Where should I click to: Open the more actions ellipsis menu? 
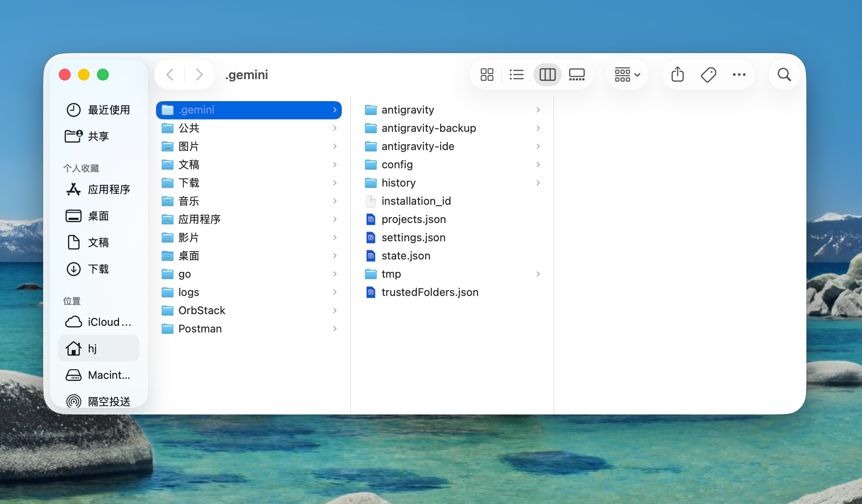click(x=739, y=75)
